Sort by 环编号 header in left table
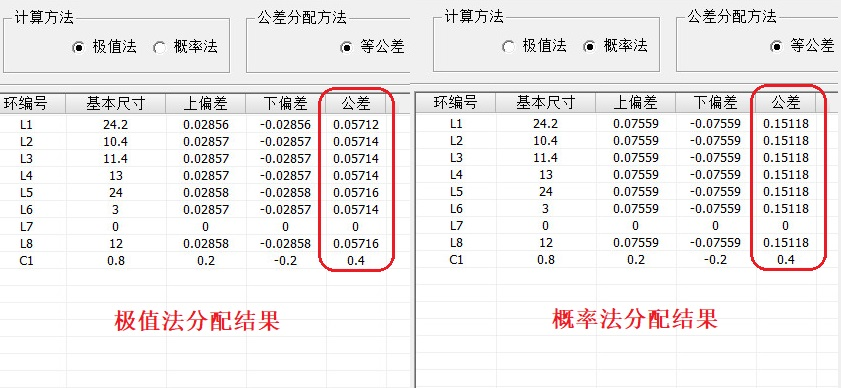Image resolution: width=841 pixels, height=388 pixels. click(32, 104)
